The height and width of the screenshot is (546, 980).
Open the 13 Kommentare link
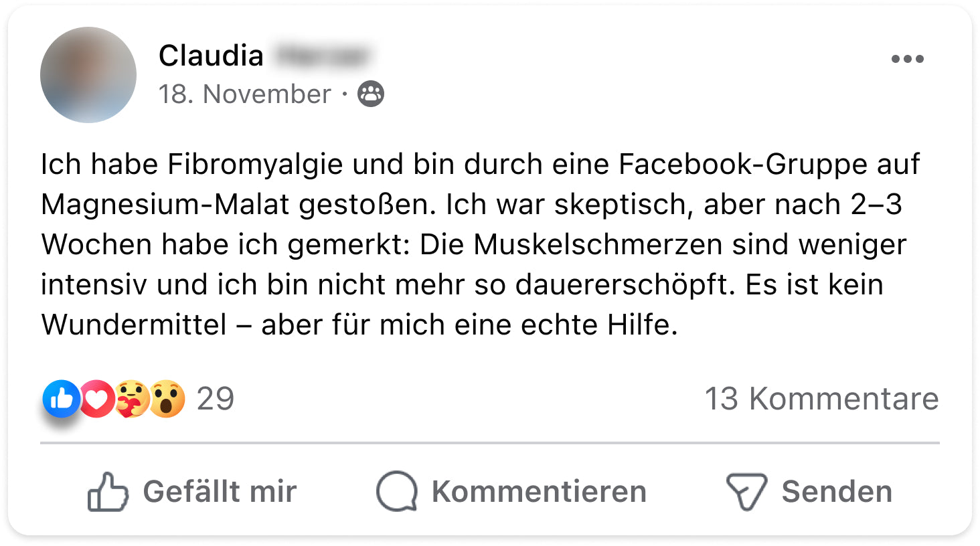tap(821, 399)
